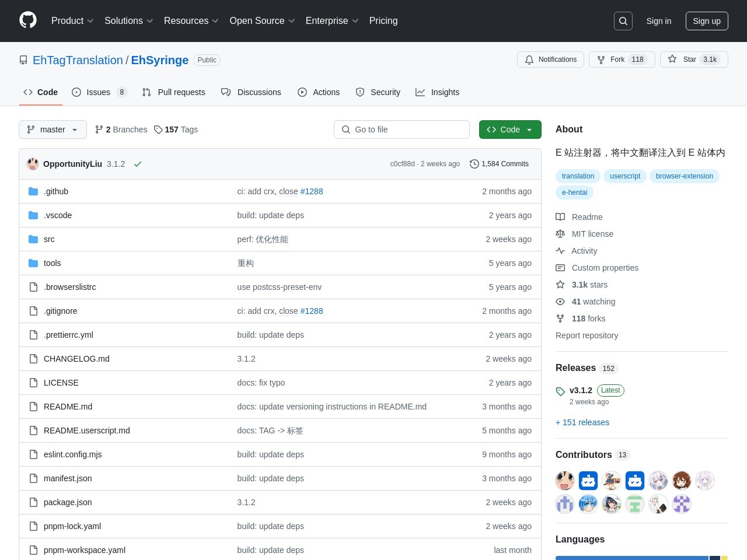Click the src folder icon
Viewport: 747px width, 560px height.
(x=33, y=239)
